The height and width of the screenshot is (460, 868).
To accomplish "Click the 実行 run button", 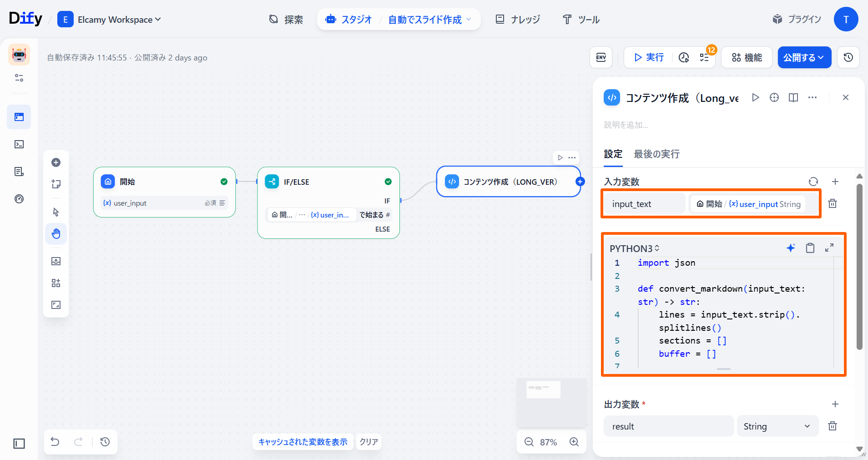I will coord(649,57).
